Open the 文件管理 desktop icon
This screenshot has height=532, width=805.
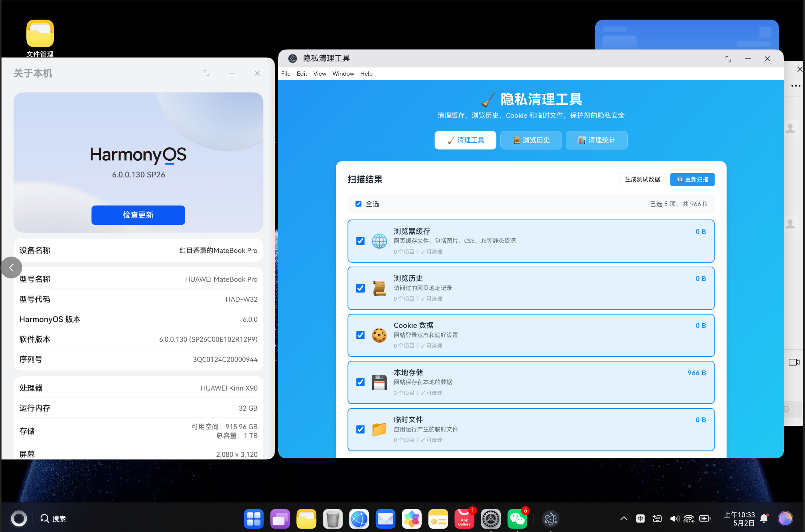tap(40, 38)
